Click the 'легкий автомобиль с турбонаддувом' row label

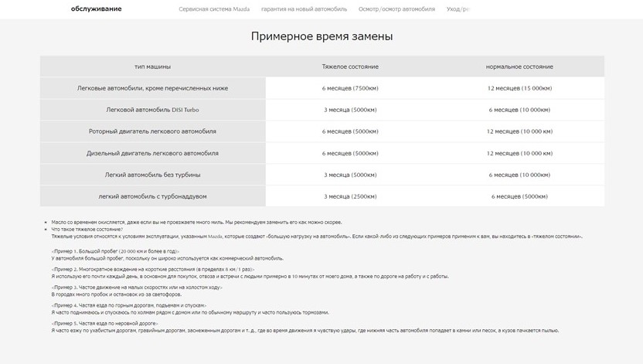tap(152, 196)
